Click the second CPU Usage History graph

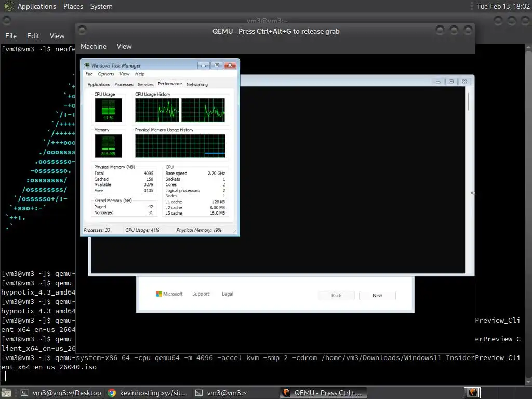tap(203, 110)
